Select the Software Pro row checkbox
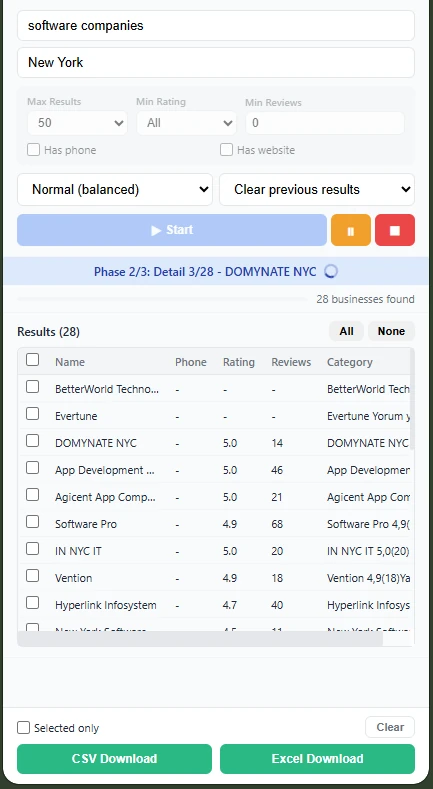This screenshot has height=789, width=433. click(32, 522)
